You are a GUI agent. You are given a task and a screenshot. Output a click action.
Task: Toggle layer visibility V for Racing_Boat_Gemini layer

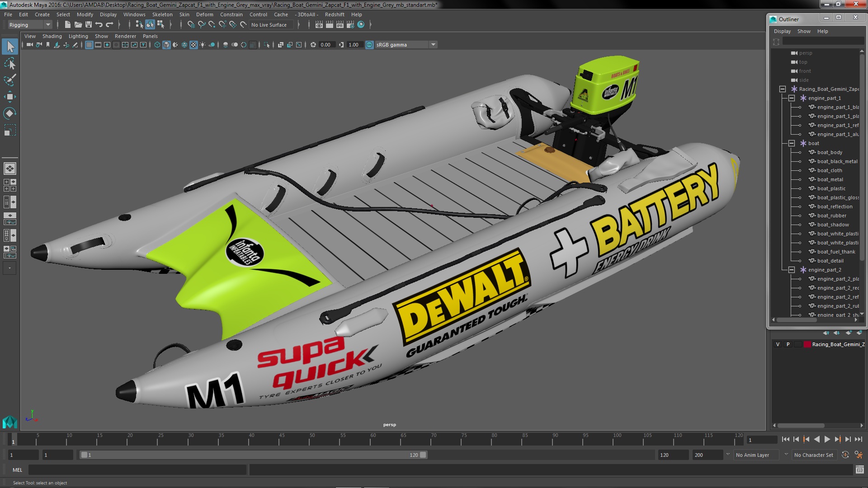pos(778,344)
